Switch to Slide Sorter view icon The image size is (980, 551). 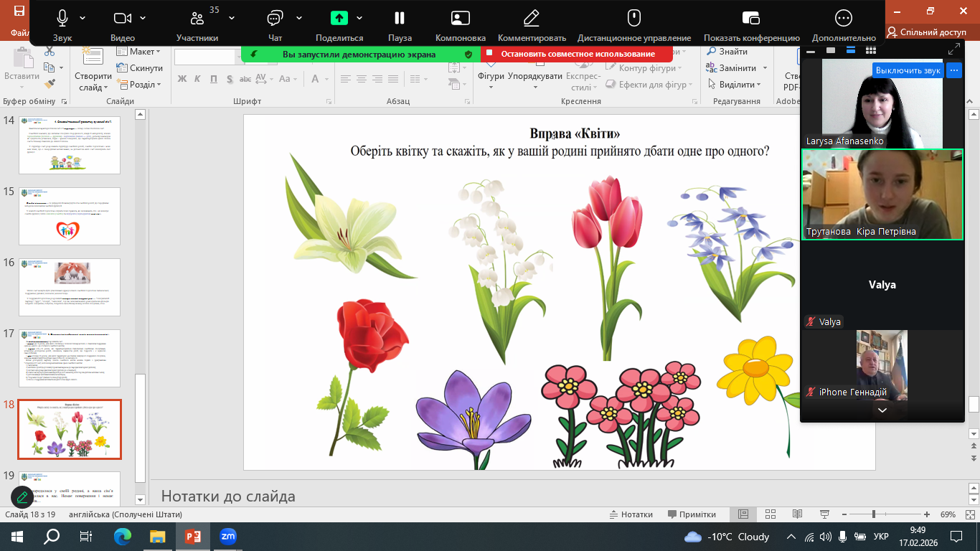770,514
